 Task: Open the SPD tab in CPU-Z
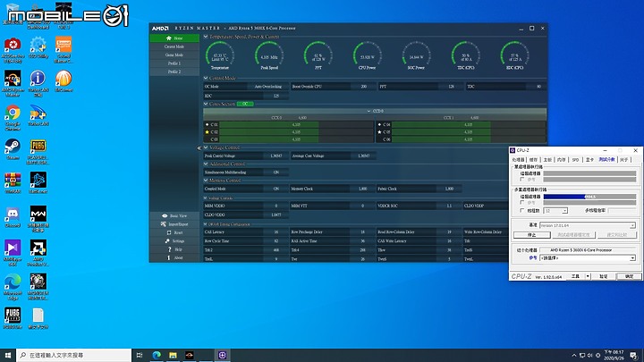point(575,160)
